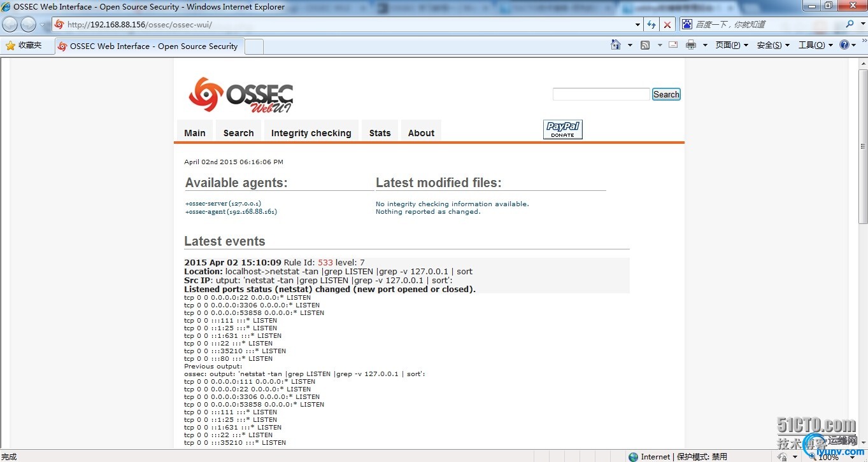
Task: Click the Internet Explorer icon in title bar
Action: (6, 6)
